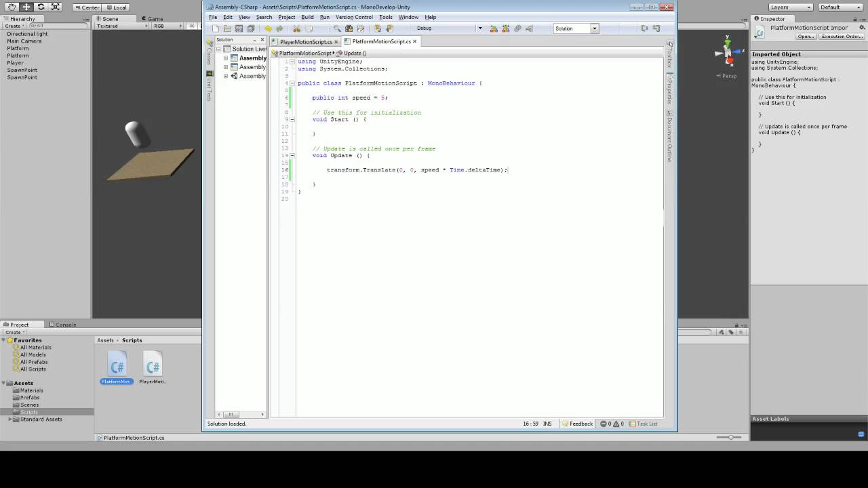Click Execution Order button in Inspector

842,37
